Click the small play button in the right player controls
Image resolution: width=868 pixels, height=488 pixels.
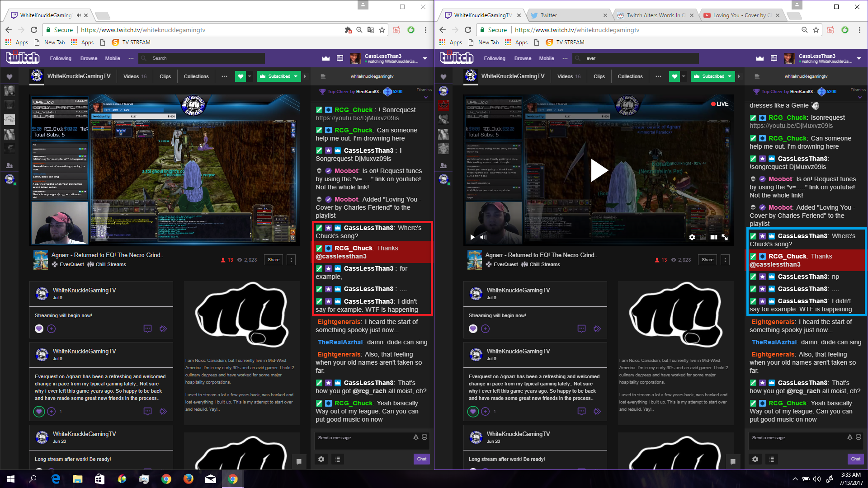click(472, 237)
